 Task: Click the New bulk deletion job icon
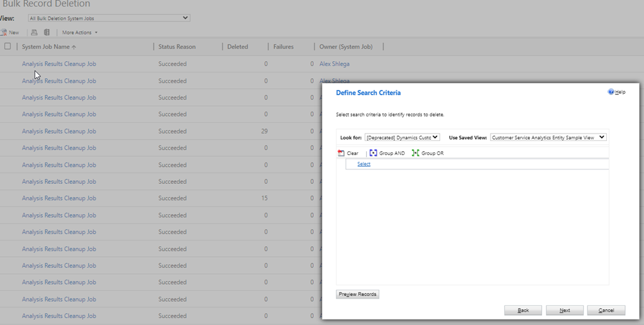tap(4, 32)
